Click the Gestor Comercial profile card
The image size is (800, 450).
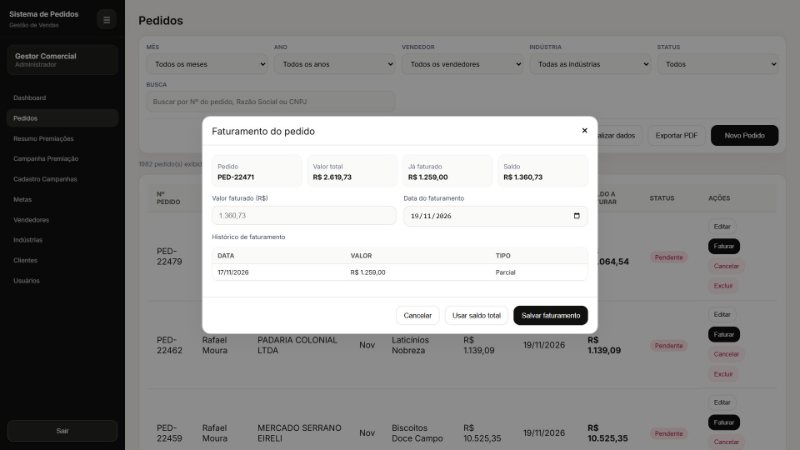(63, 60)
